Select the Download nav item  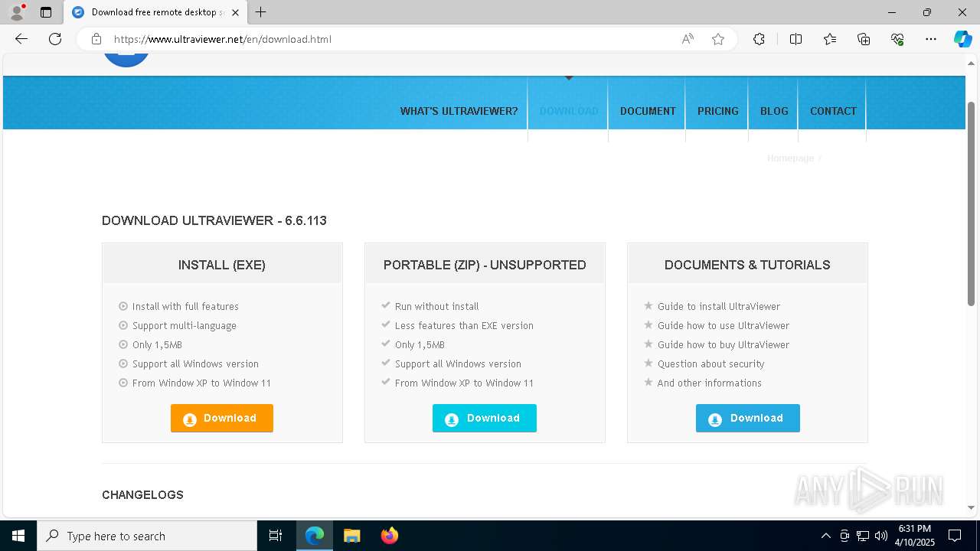point(569,111)
